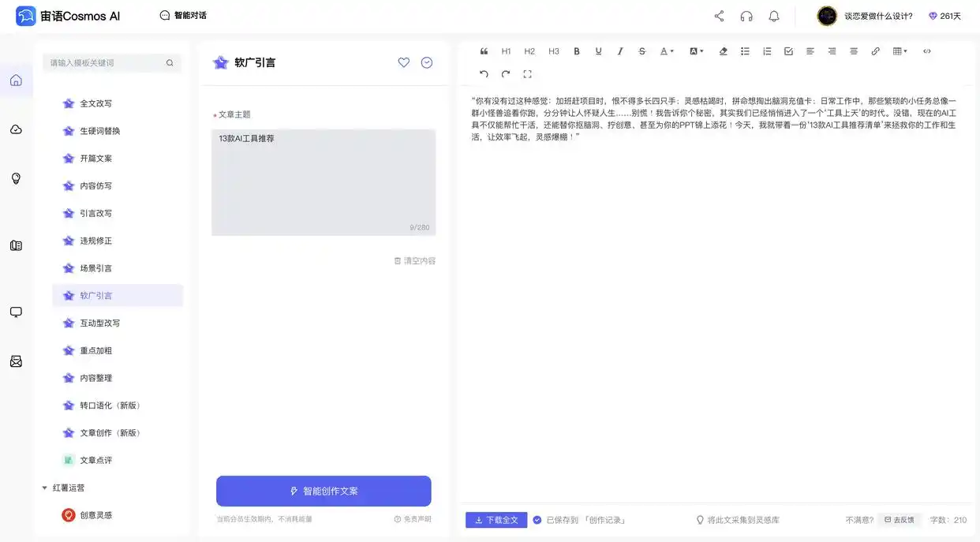Insert a numbered list

767,51
